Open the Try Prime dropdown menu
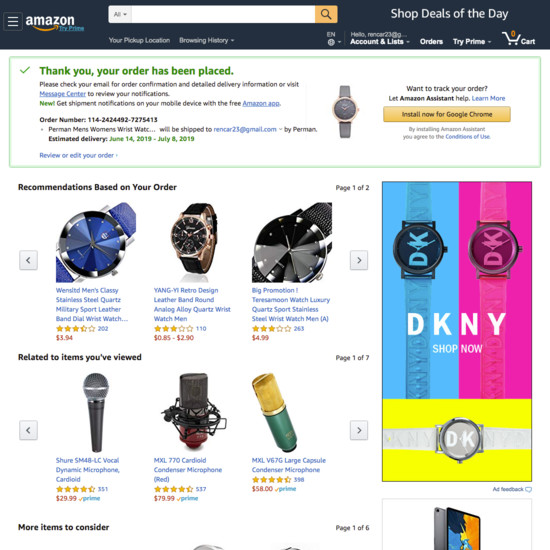Viewport: 550px width, 550px height. [472, 42]
